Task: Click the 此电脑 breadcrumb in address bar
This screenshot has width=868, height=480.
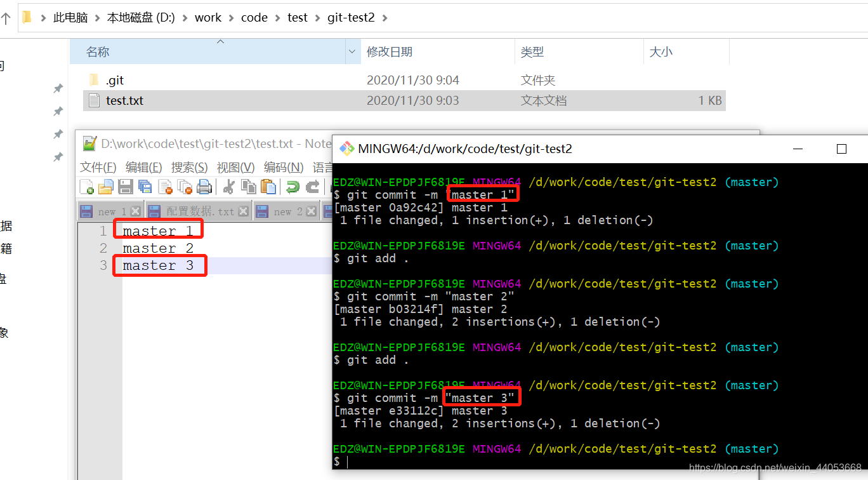Action: (70, 18)
